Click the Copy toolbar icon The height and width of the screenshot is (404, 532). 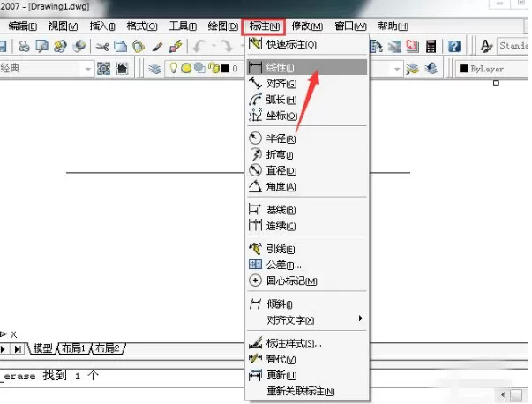point(120,46)
